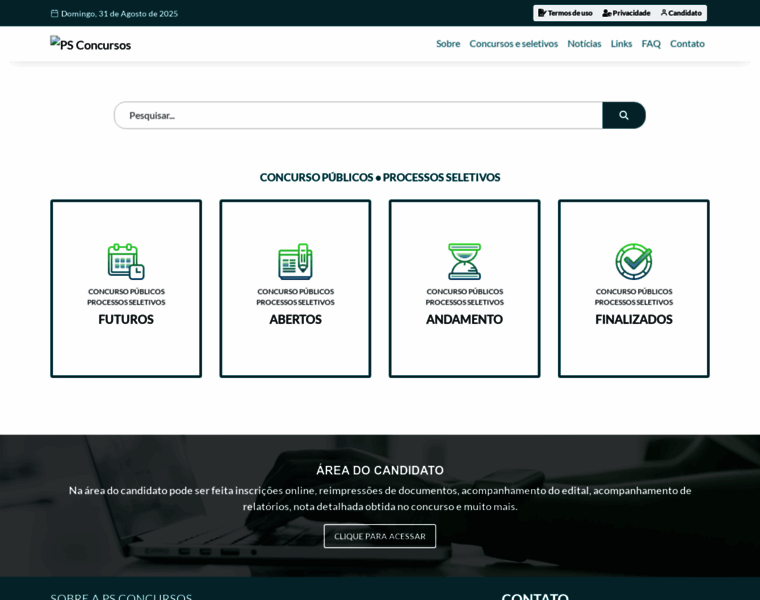This screenshot has width=760, height=600.
Task: Go to the FAQ page
Action: (651, 44)
